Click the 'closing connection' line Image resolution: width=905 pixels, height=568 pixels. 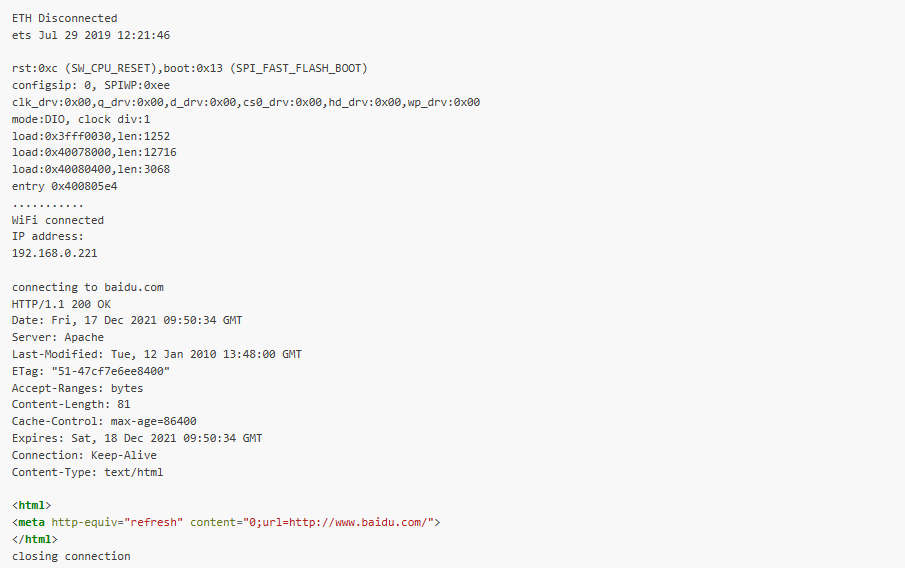click(71, 556)
